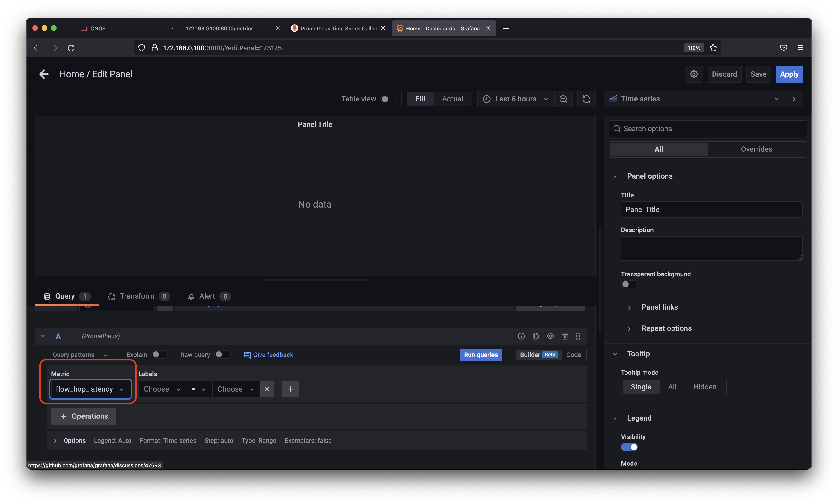Click the delete query trash icon
This screenshot has height=504, width=838.
coord(564,336)
